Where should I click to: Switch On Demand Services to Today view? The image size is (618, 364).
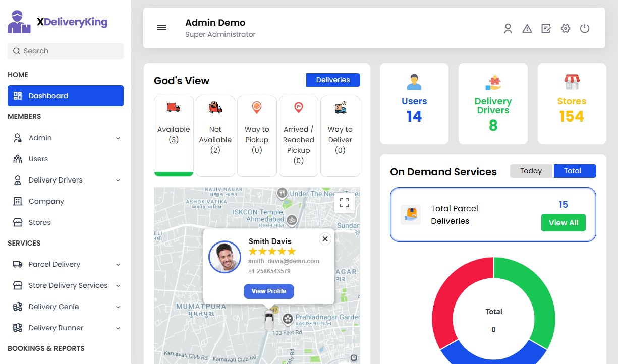[531, 171]
